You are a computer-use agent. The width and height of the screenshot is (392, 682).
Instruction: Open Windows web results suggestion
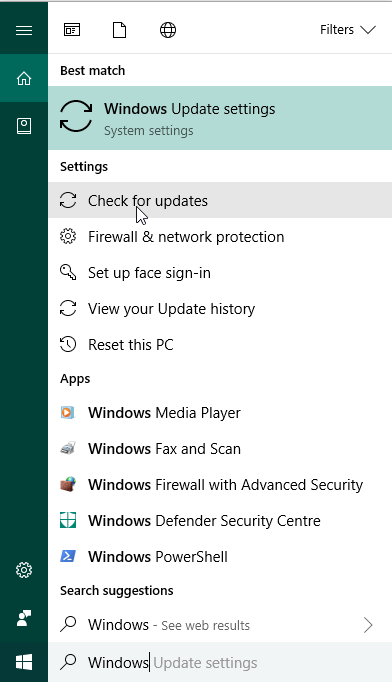220,625
